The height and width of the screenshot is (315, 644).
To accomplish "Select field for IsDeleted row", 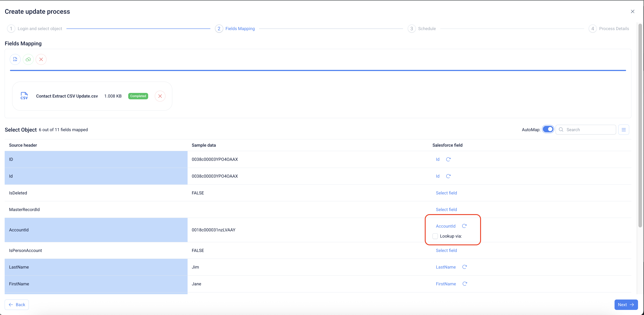I will (446, 193).
